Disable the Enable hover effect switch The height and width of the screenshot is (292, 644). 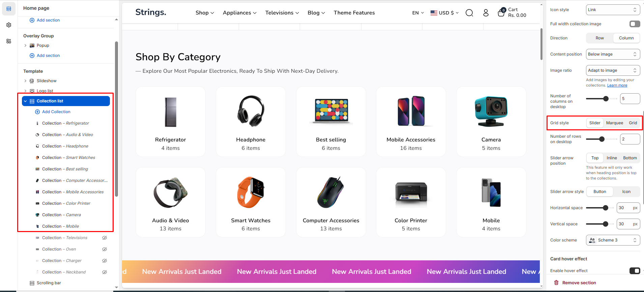pos(635,271)
